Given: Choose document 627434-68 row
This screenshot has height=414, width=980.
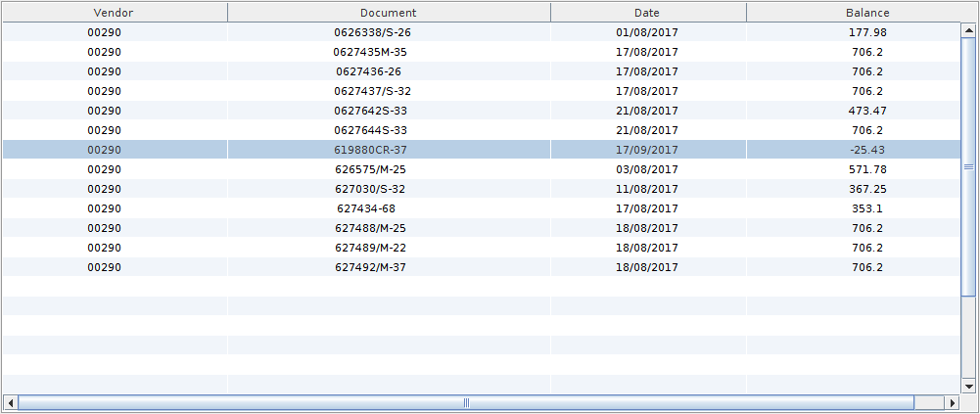Looking at the screenshot, I should [x=366, y=208].
